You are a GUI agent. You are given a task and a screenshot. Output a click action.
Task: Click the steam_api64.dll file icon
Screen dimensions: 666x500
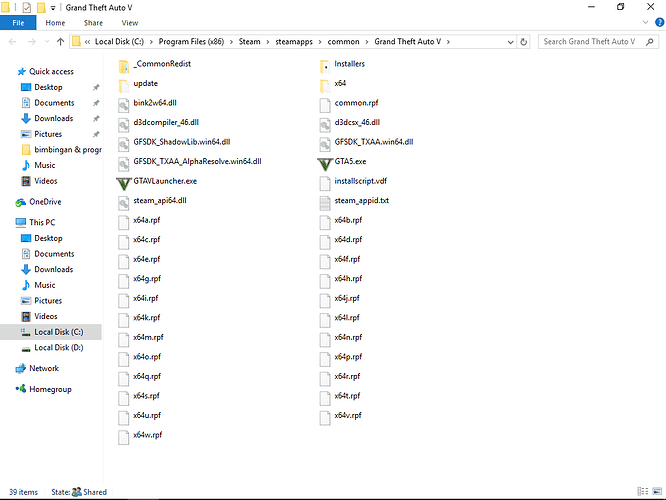tap(124, 203)
